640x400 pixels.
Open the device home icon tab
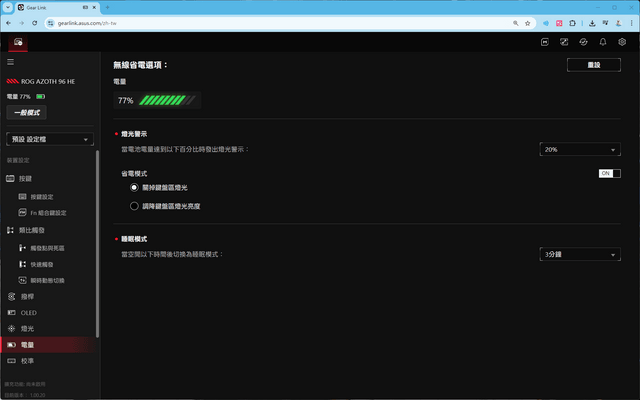tap(18, 42)
